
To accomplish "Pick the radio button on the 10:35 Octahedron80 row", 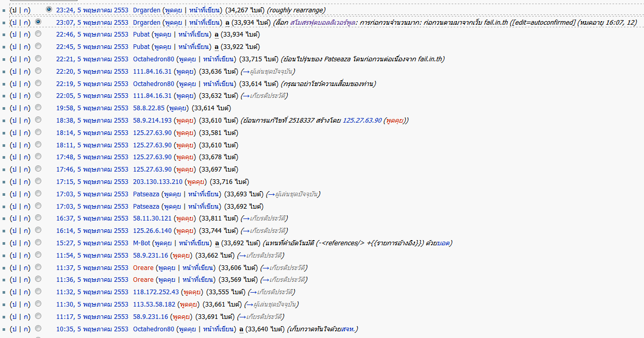I will (38, 329).
